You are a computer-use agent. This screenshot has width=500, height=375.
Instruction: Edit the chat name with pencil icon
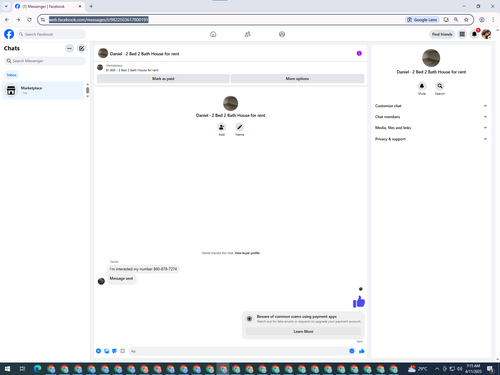click(x=239, y=127)
